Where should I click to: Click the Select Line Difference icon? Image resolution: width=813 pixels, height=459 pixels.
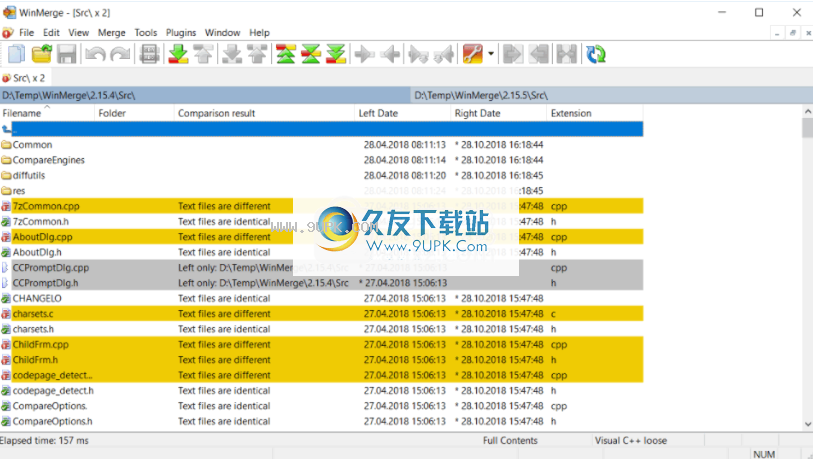149,54
